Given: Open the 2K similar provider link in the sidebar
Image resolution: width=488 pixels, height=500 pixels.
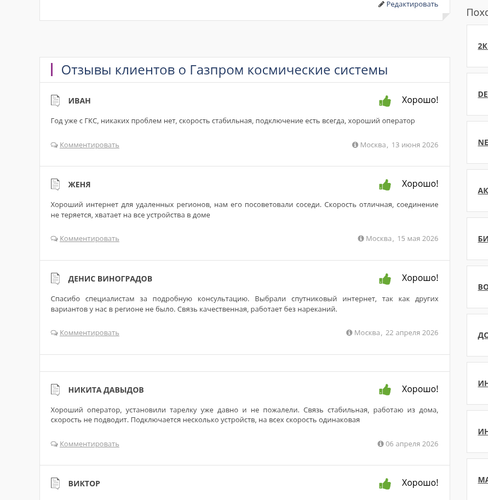Looking at the screenshot, I should [483, 46].
